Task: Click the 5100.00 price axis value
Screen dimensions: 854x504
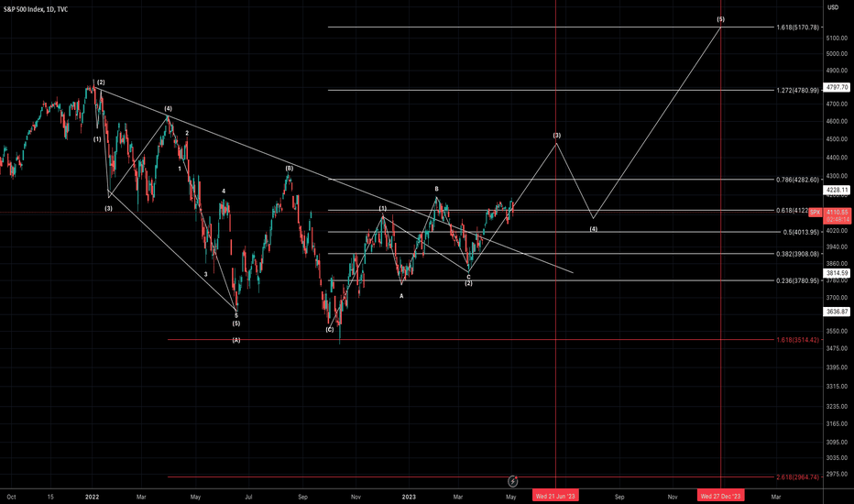Action: (x=837, y=38)
